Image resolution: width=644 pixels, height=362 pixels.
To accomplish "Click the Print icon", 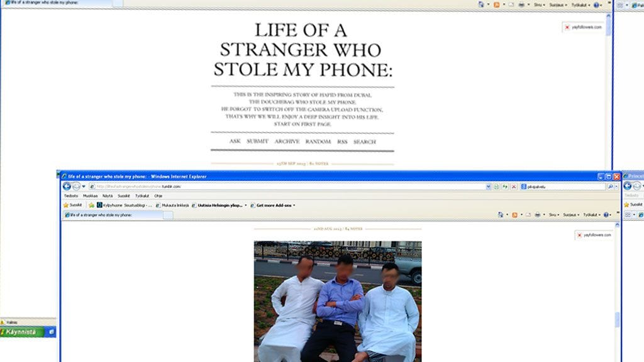I will 538,215.
